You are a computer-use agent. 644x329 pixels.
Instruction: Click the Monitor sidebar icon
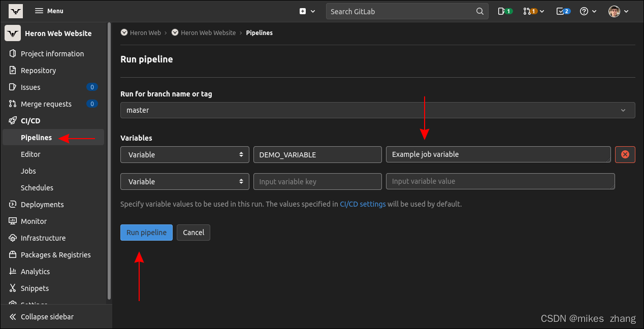(x=13, y=221)
